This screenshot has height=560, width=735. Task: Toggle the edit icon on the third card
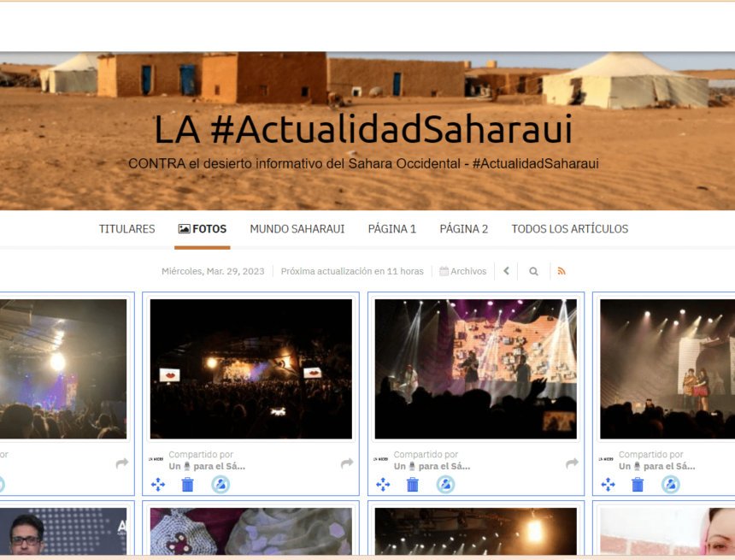coord(444,484)
